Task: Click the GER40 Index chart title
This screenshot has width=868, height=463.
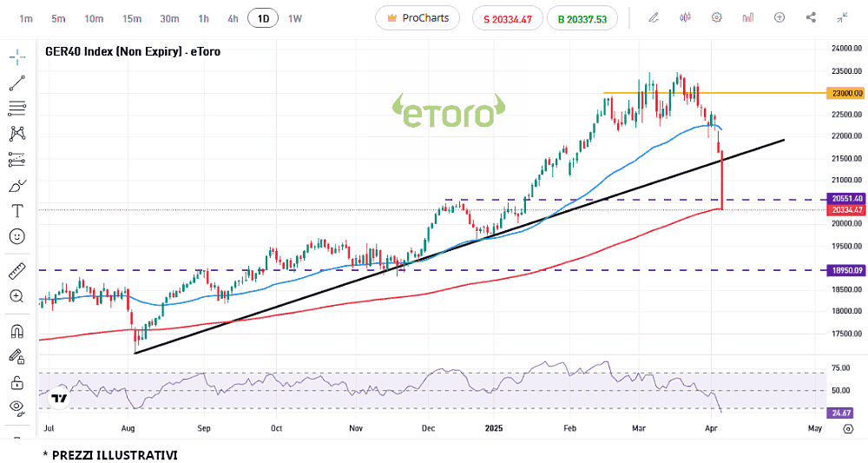Action: point(133,51)
